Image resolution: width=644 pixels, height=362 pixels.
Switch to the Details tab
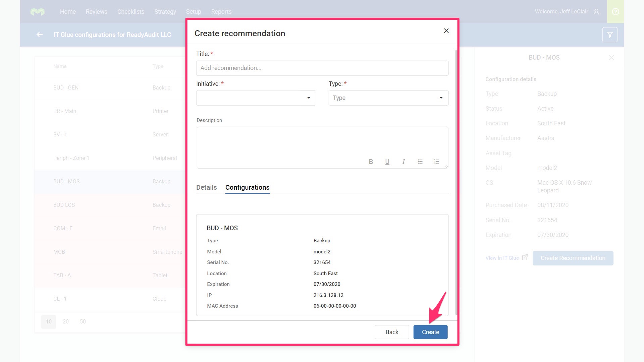(206, 187)
